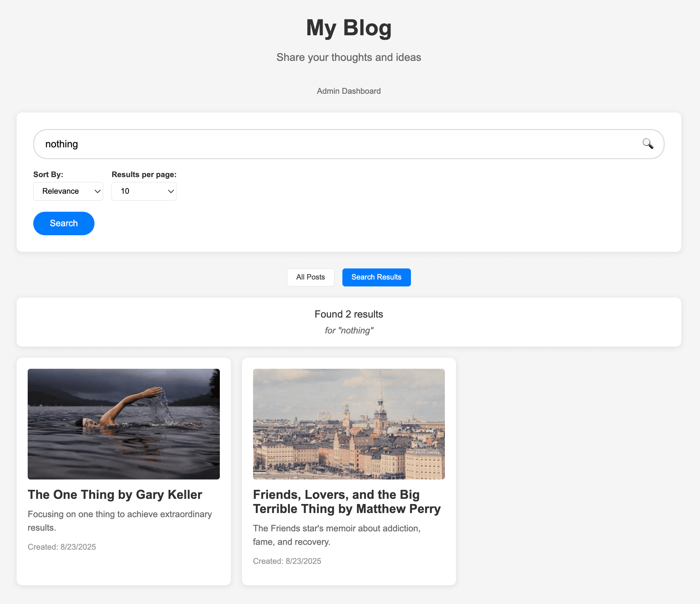The width and height of the screenshot is (700, 604).
Task: Open the Admin Dashboard link
Action: pos(349,91)
